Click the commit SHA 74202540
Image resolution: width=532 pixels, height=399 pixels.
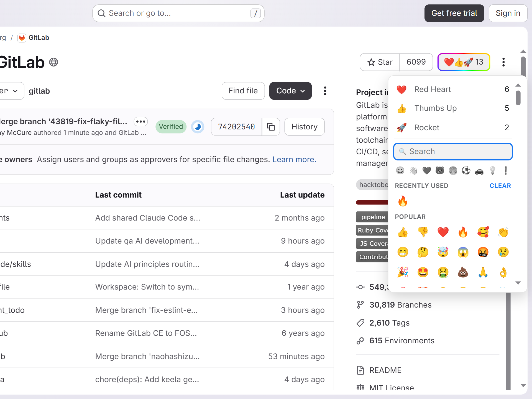(x=236, y=127)
